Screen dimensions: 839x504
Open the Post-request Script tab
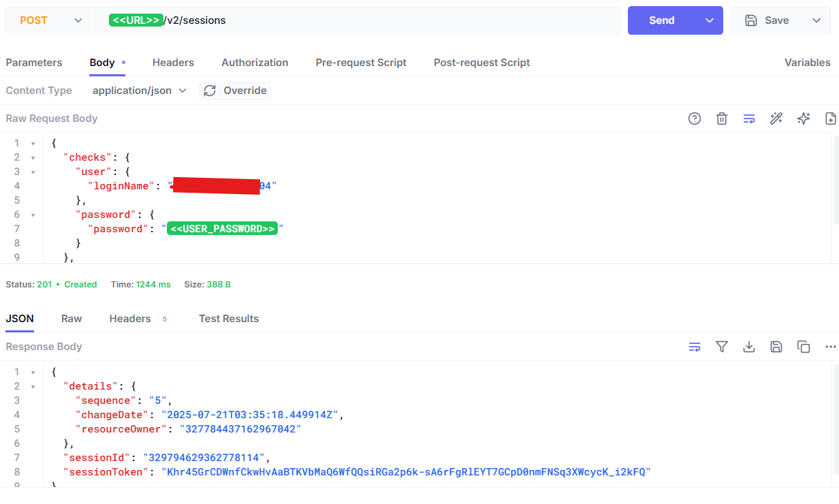point(481,63)
